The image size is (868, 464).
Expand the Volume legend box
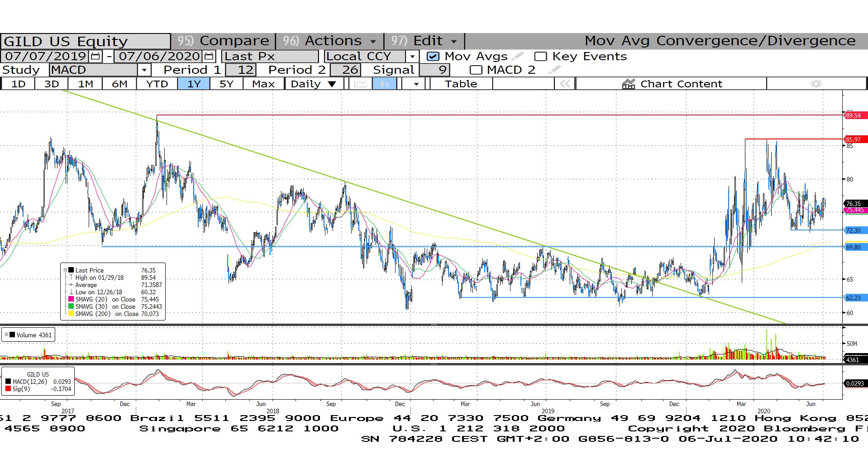[x=6, y=335]
